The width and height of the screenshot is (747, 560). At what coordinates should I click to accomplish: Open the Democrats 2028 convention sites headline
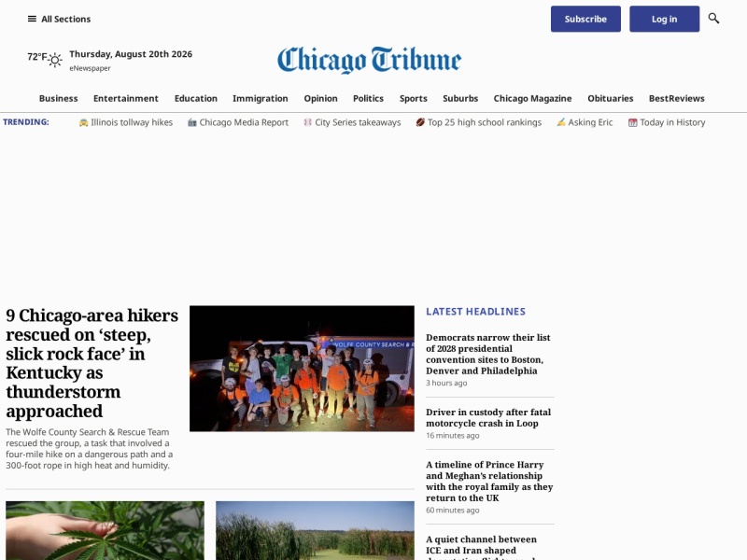[x=488, y=354]
